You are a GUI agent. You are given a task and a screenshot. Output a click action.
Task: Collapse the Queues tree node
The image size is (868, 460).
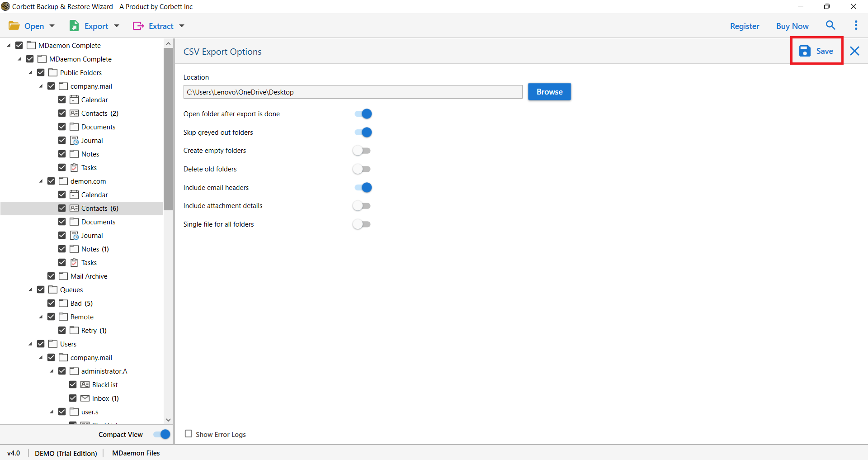(x=30, y=290)
